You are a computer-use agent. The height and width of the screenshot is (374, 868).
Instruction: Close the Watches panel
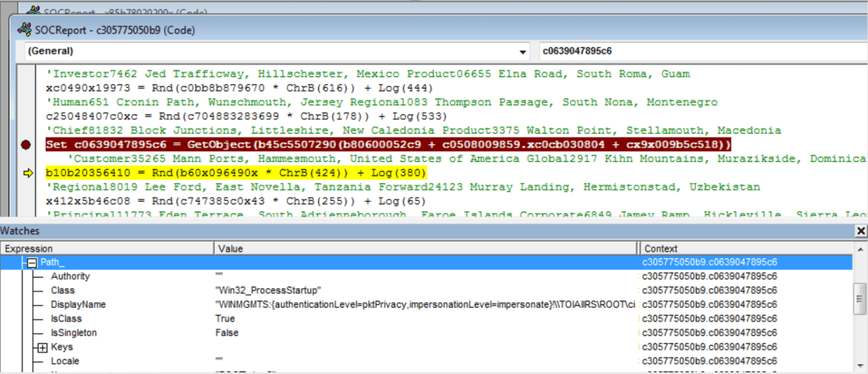point(861,232)
